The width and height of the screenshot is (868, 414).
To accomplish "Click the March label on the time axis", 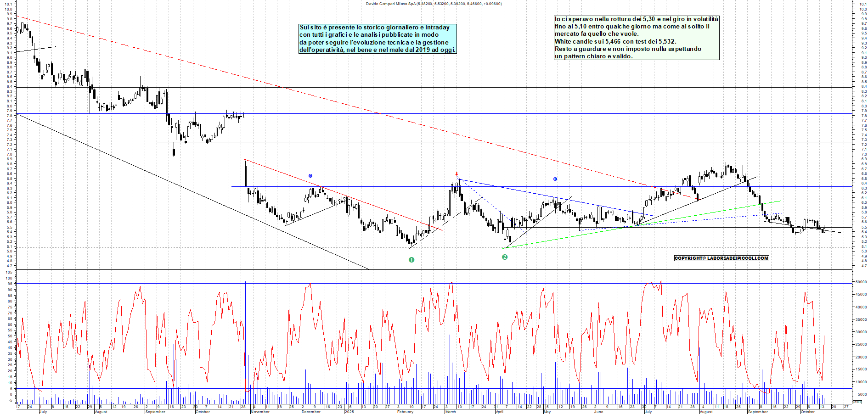I will pyautogui.click(x=451, y=412).
